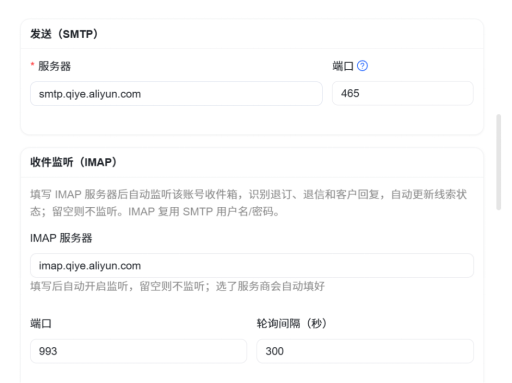Screen dimensions: 512x383
Task: Click the vertical scrollbar thumb on the right
Action: click(x=499, y=162)
